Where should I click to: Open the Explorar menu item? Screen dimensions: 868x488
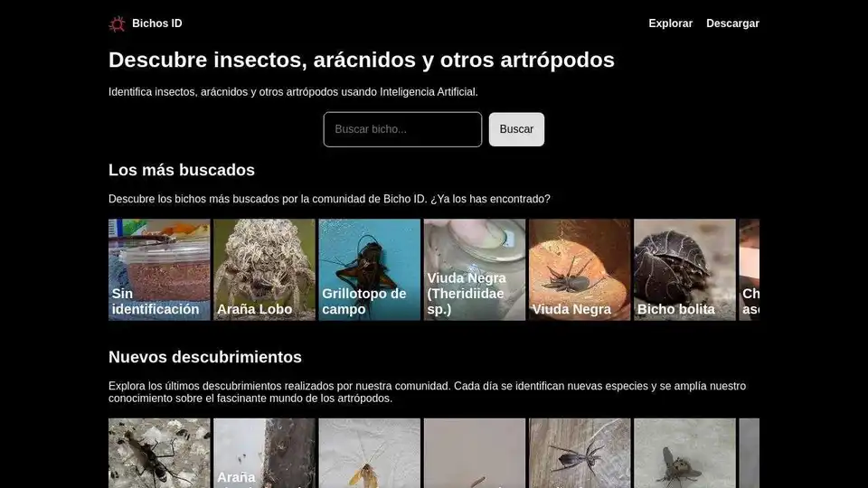coord(670,23)
